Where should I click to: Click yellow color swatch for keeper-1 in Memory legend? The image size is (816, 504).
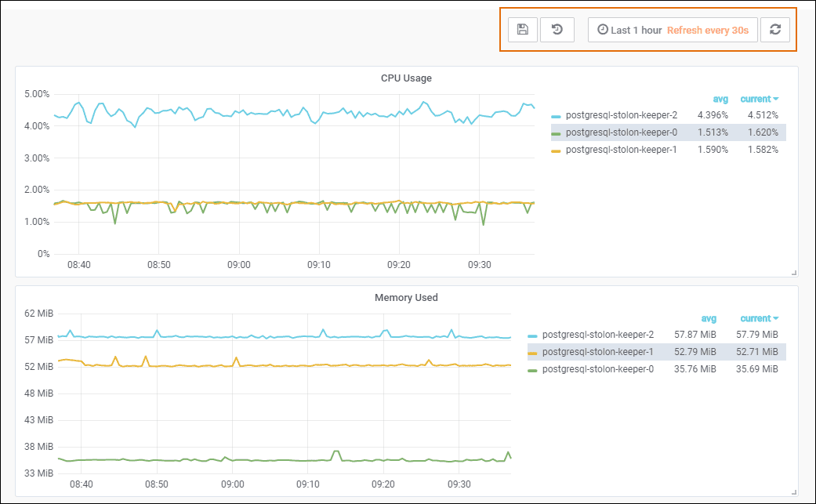click(533, 353)
